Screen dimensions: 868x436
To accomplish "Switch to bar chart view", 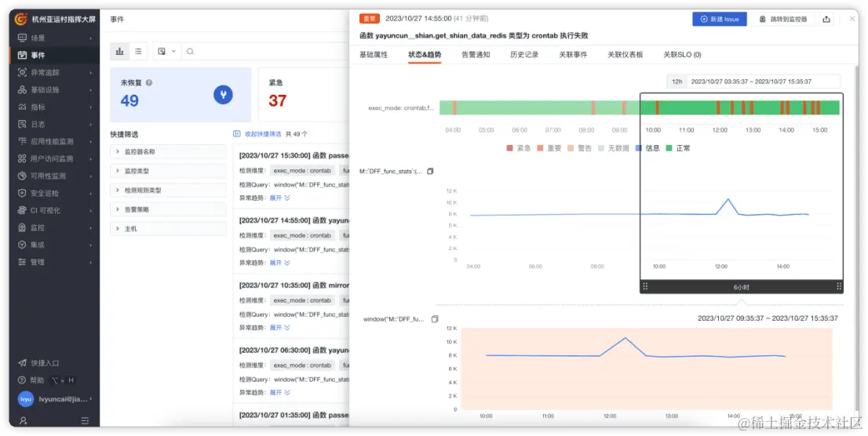I will pyautogui.click(x=119, y=51).
